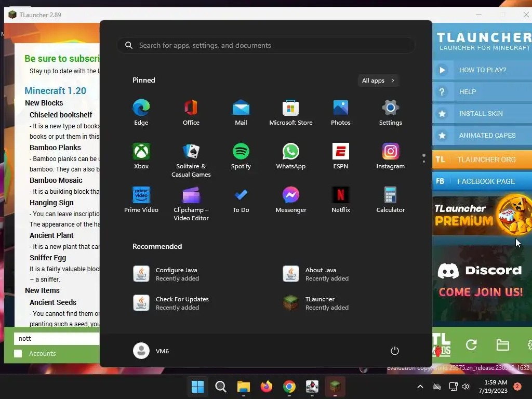Open Settings from pinned apps

click(391, 113)
